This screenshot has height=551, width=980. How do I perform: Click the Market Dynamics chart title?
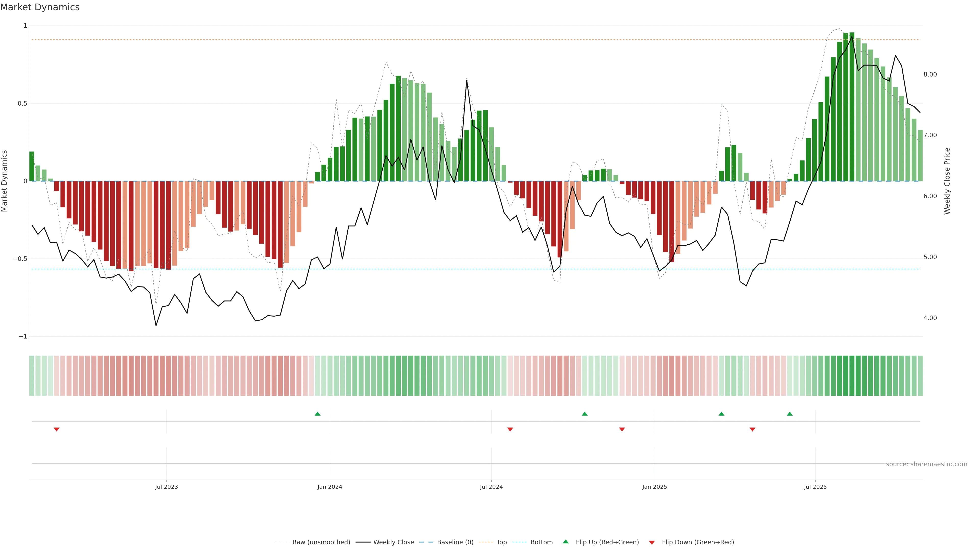[x=40, y=7]
